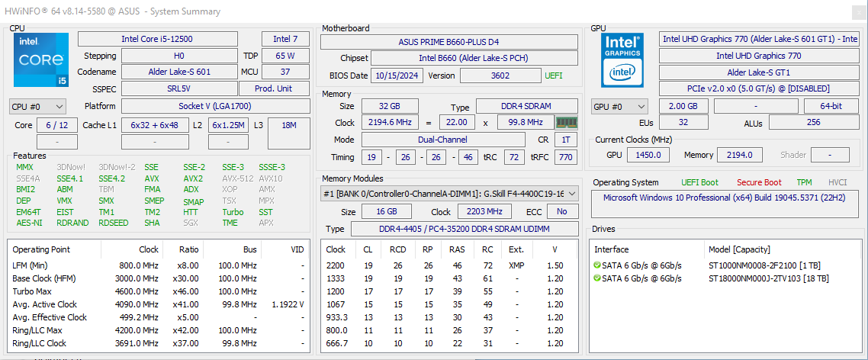
Task: Click the Intel Graphics logo
Action: [x=622, y=59]
